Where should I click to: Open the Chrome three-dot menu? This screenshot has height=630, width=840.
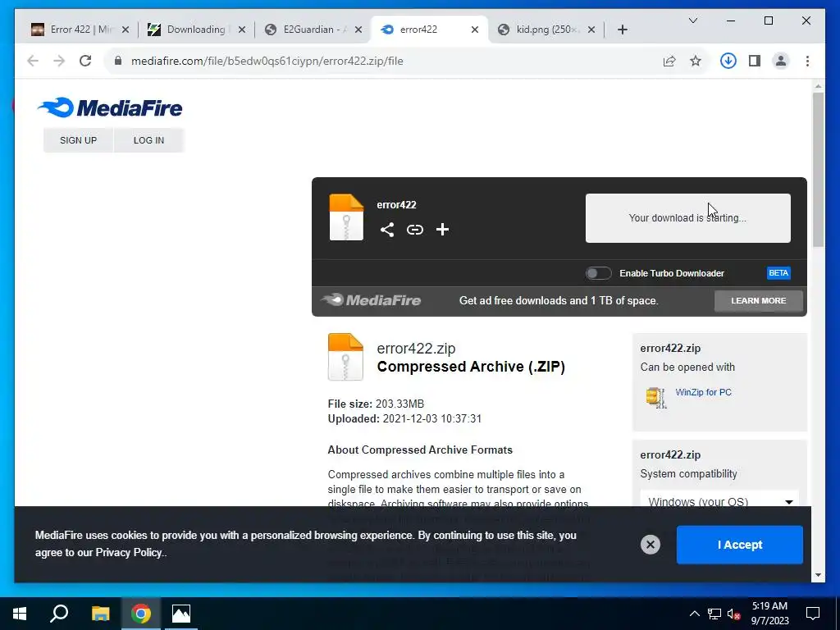[x=807, y=61]
